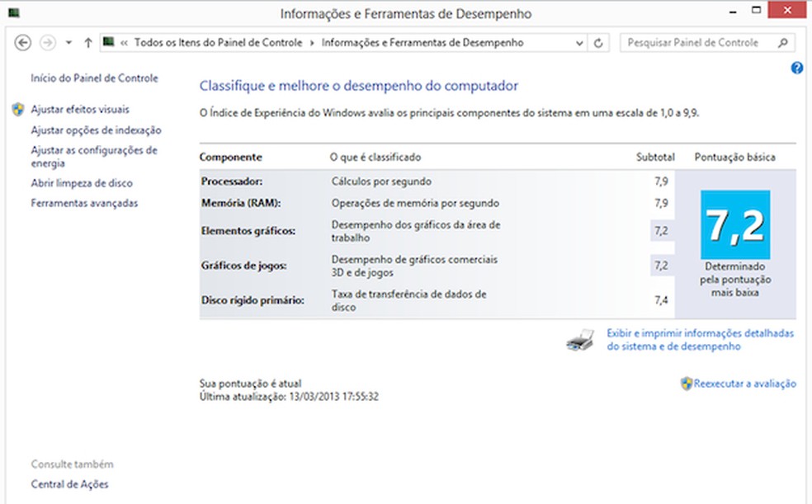This screenshot has width=812, height=504.
Task: Click the blue Help question mark icon
Action: (796, 68)
